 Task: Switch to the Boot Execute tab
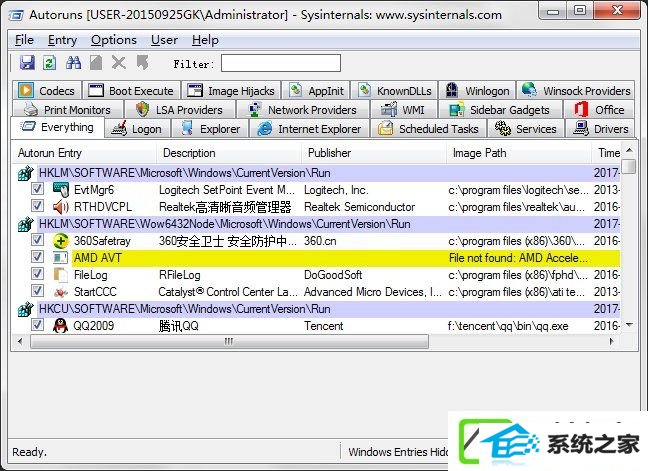pyautogui.click(x=131, y=90)
